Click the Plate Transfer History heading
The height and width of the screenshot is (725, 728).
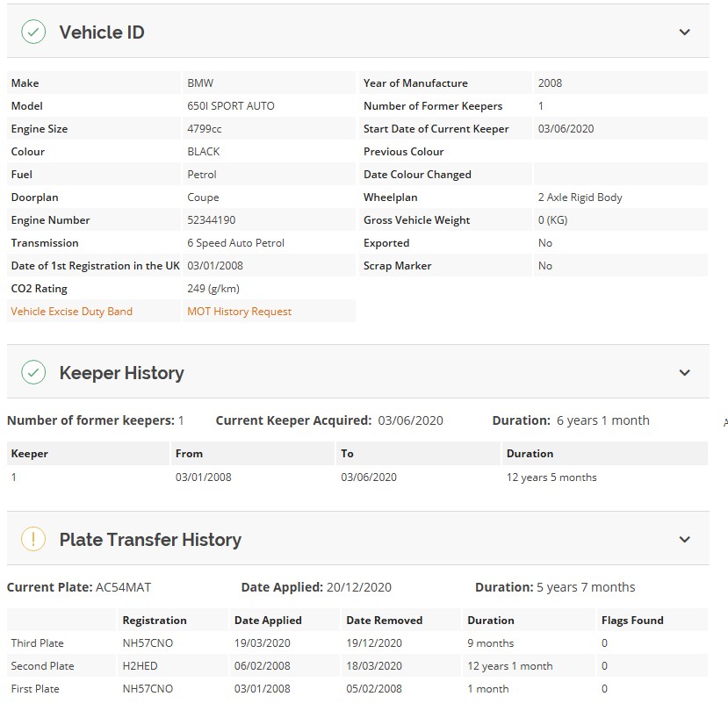coord(150,540)
